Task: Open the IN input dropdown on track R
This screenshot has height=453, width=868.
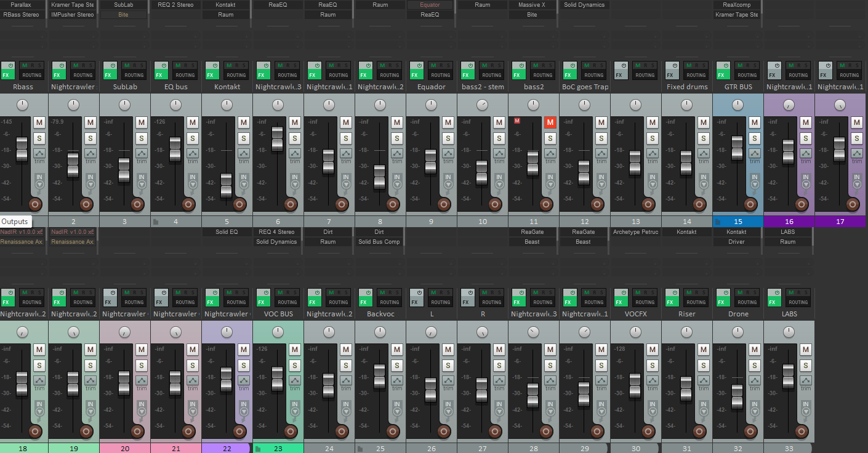Action: click(x=499, y=408)
